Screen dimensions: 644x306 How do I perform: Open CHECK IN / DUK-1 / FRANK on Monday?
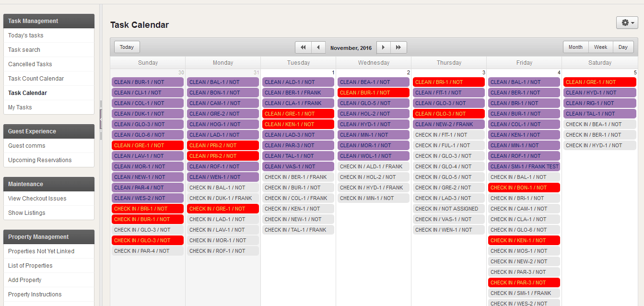pos(223,198)
